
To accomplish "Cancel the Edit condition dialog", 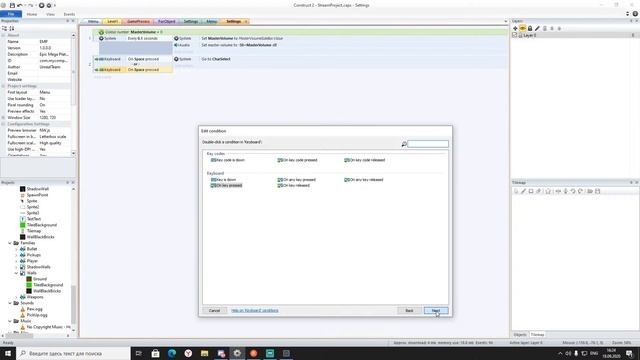I will click(214, 311).
